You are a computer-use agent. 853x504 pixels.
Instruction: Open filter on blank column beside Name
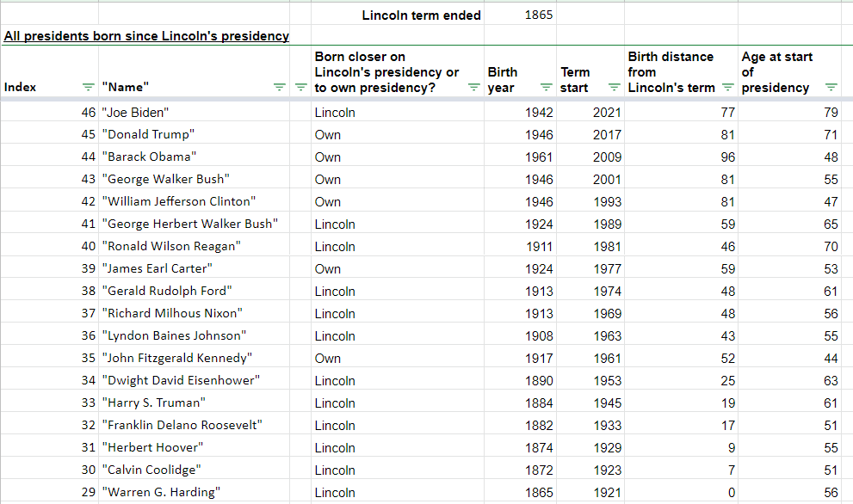click(x=301, y=87)
